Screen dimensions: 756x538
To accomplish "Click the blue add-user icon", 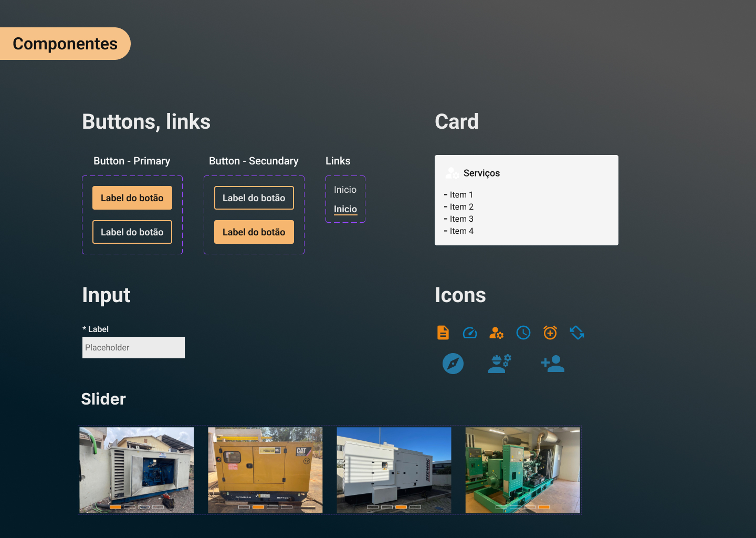I will point(553,364).
